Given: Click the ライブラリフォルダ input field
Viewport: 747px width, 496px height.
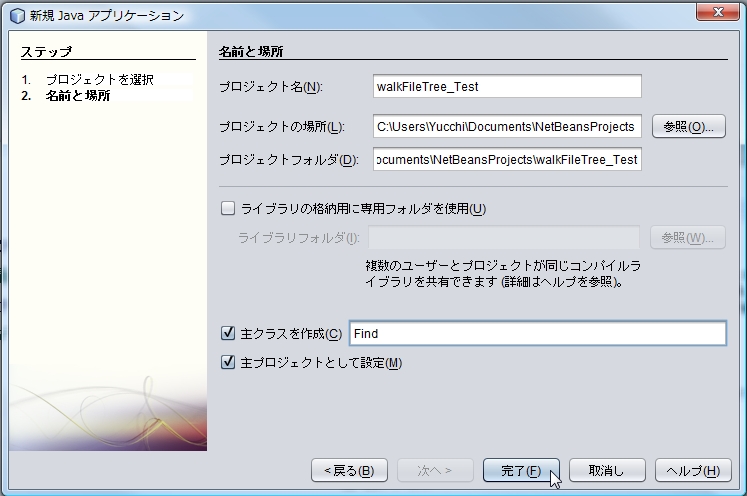Looking at the screenshot, I should [504, 238].
